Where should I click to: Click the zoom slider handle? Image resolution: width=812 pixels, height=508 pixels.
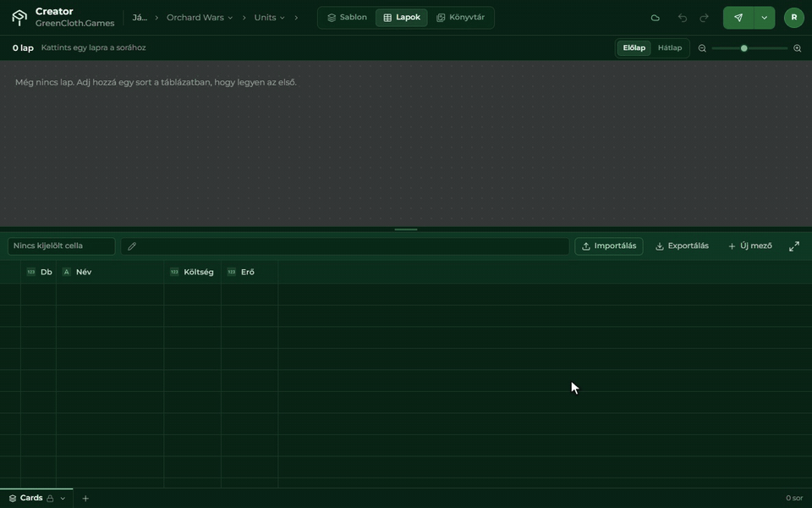pyautogui.click(x=744, y=48)
